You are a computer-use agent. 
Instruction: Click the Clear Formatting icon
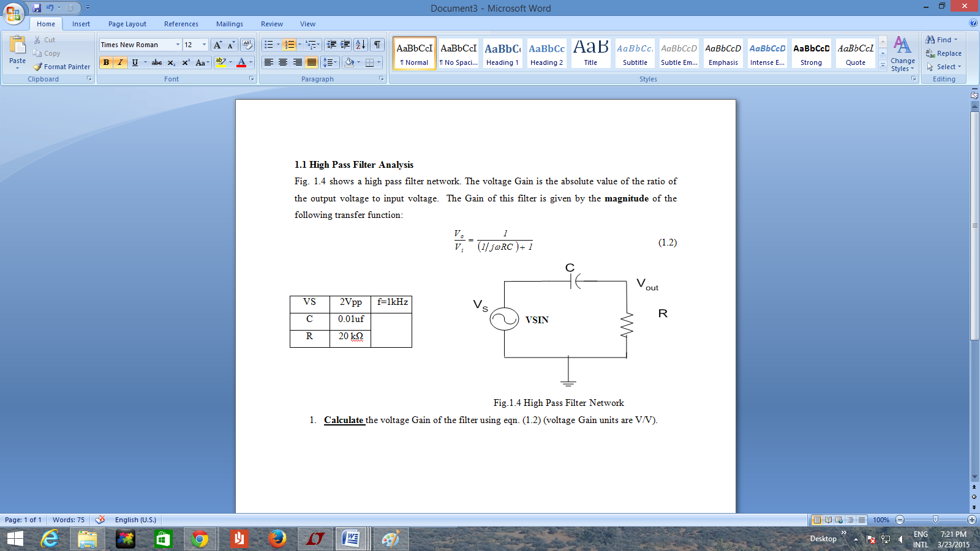(247, 45)
